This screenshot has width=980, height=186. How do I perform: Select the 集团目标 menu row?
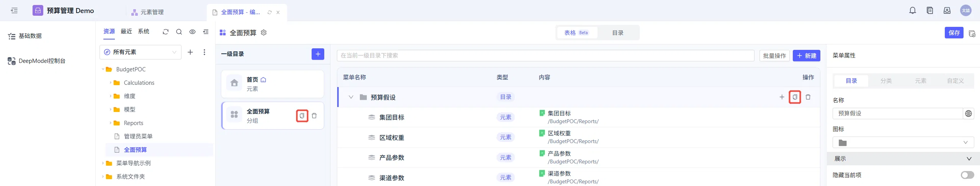click(579, 117)
